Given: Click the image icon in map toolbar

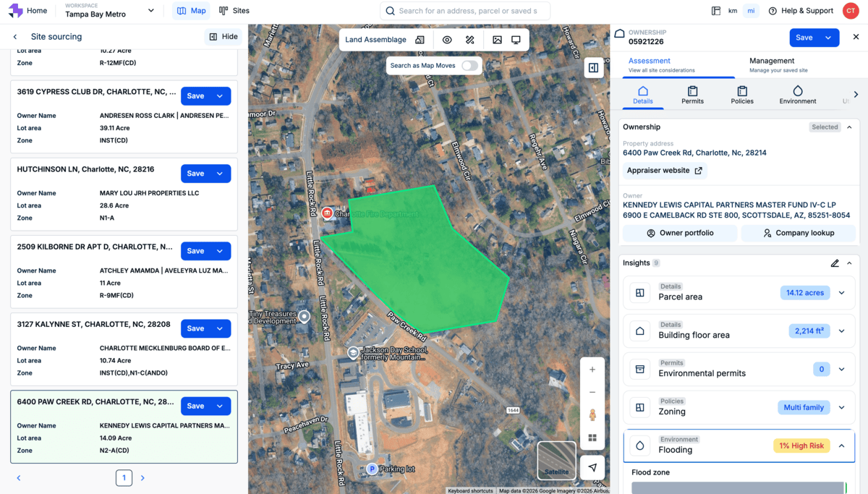Looking at the screenshot, I should click(x=497, y=40).
